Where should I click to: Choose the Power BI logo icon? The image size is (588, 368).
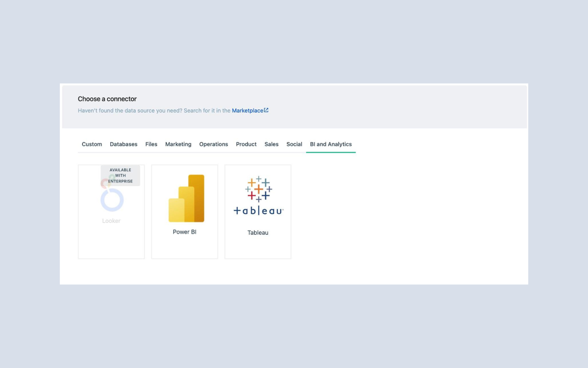point(186,198)
